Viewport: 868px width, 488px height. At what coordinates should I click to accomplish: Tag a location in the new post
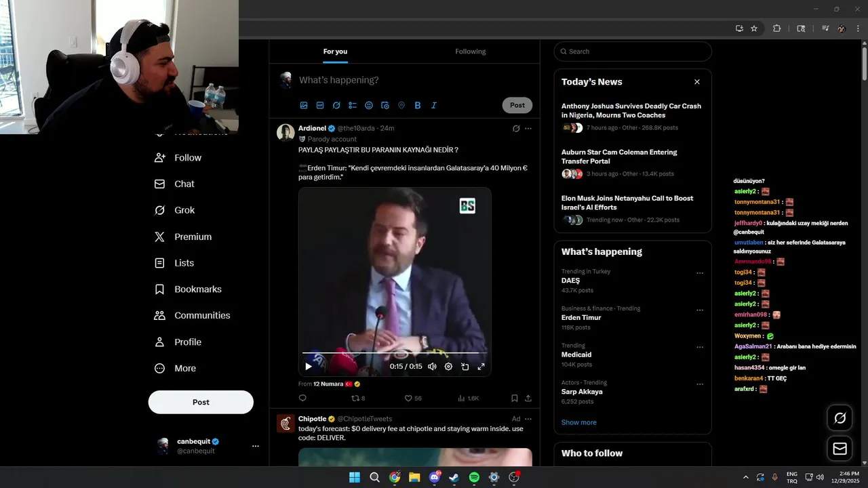401,105
